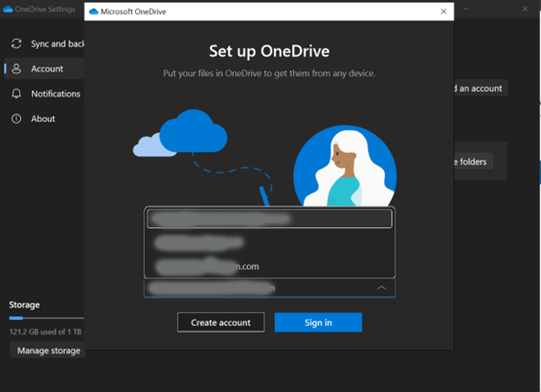Collapse the email dropdown with the chevron
Image resolution: width=541 pixels, height=392 pixels.
tap(381, 287)
